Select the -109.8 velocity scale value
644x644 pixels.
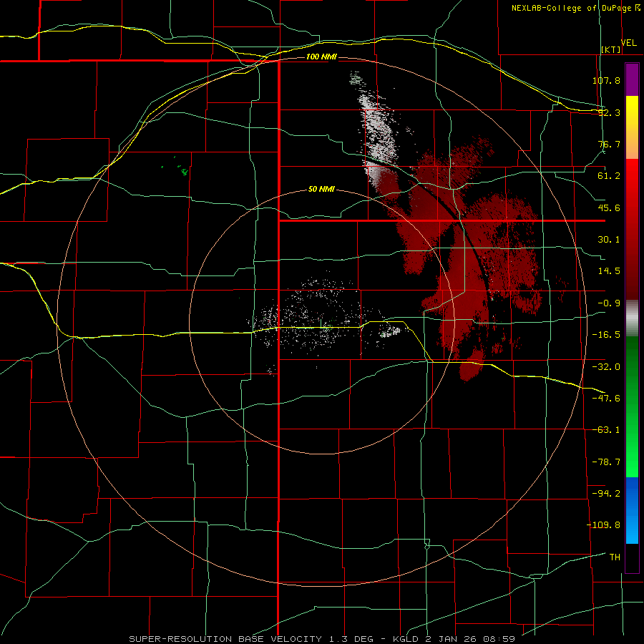pos(603,525)
